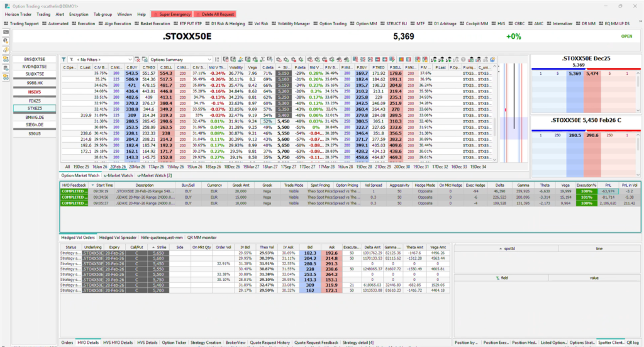The height and width of the screenshot is (347, 644).
Task: Open the Options Summary dropdown
Action: pos(180,60)
